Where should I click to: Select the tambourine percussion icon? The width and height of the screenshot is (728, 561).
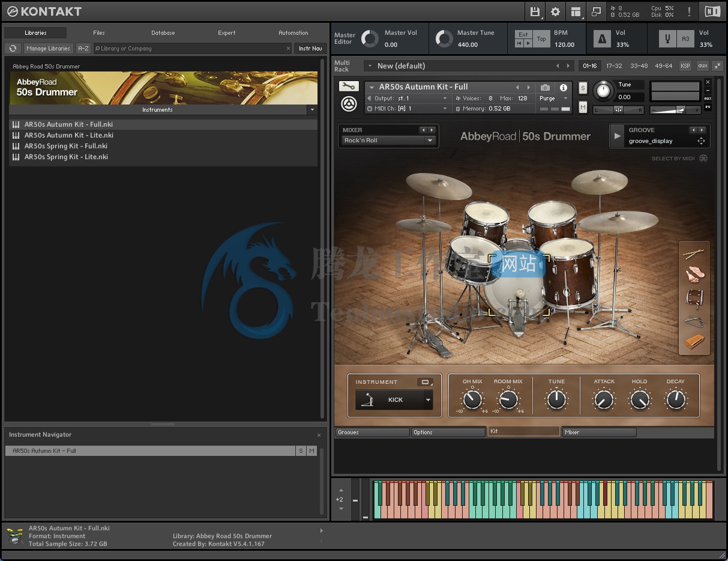click(694, 297)
